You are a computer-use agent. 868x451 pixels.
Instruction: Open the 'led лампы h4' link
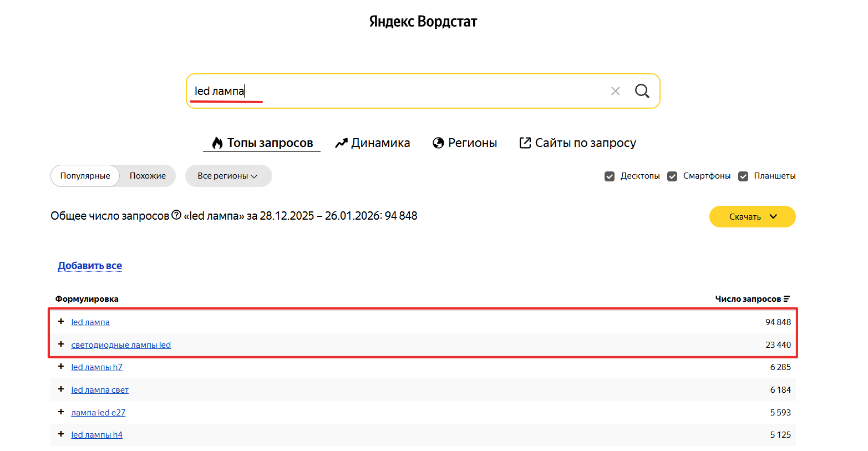point(97,435)
